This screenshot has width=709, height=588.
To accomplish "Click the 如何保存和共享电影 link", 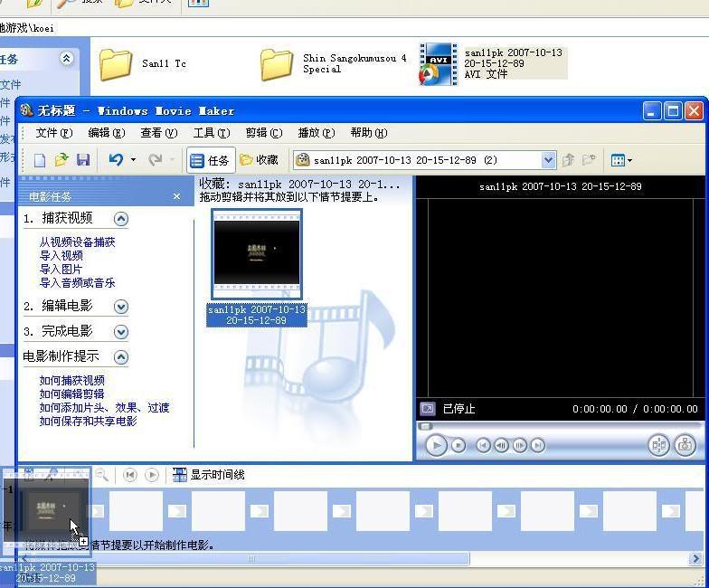I will tap(88, 422).
